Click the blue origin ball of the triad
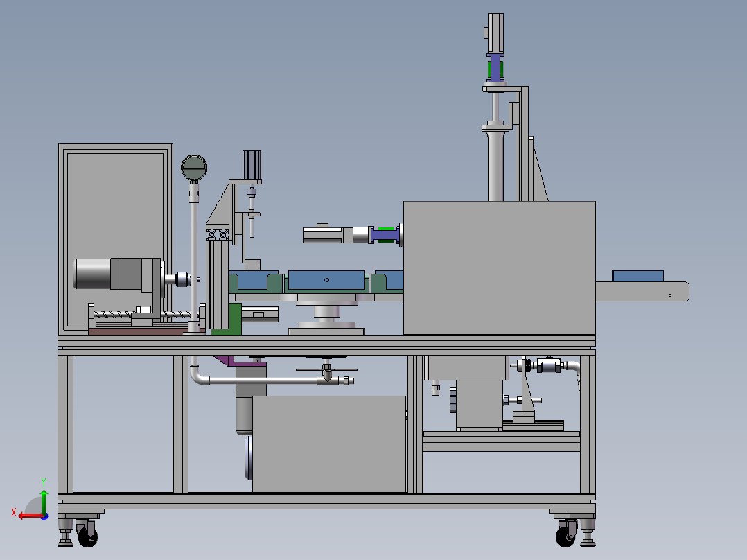The image size is (747, 560). coord(44,516)
